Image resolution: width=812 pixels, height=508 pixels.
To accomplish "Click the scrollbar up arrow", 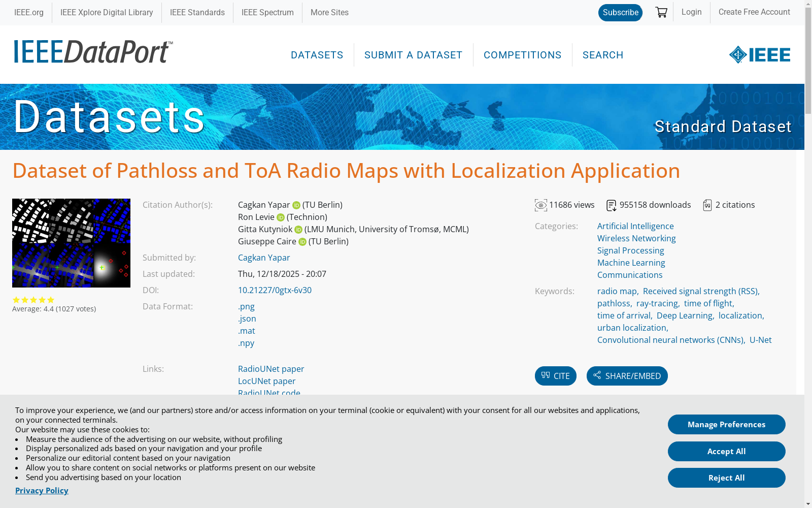I will pos(808,4).
